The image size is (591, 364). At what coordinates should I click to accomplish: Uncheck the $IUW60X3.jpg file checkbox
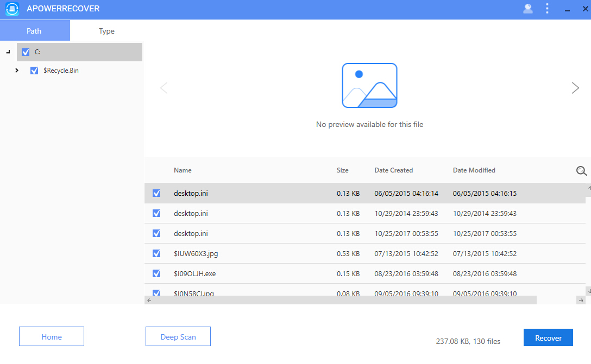click(x=156, y=253)
